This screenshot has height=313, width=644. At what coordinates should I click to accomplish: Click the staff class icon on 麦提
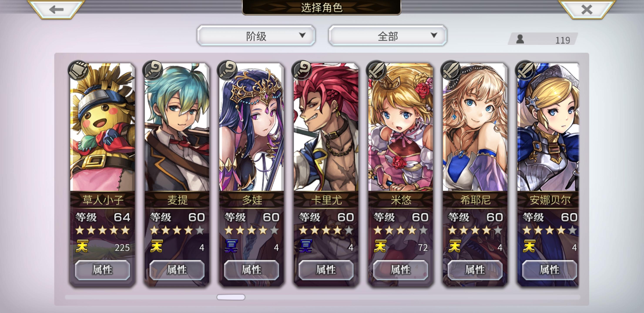point(153,70)
